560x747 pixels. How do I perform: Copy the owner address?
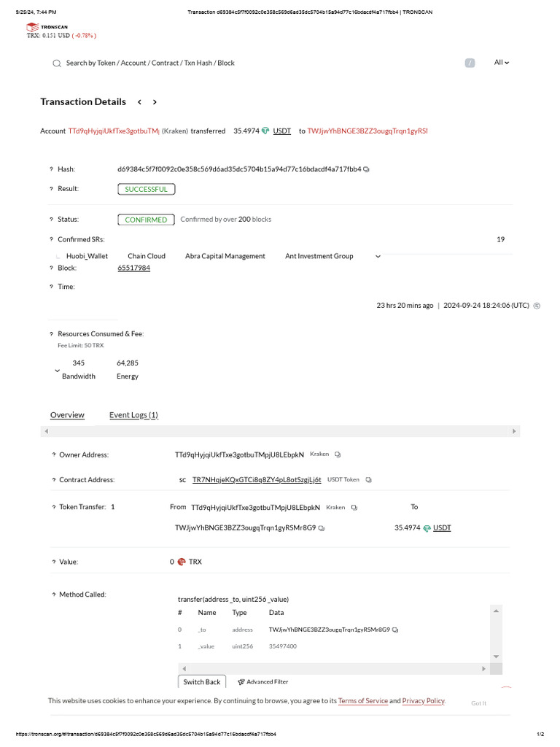[338, 454]
